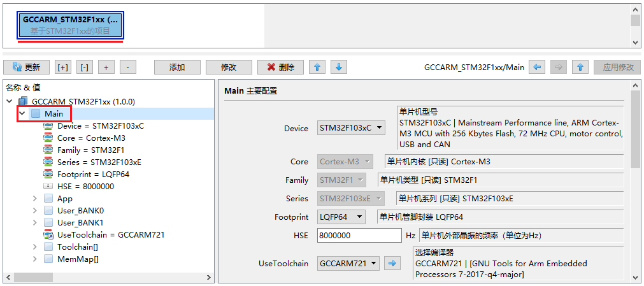Select the GCCARM_STM32F1xx project tile
The height and width of the screenshot is (286, 644).
coord(70,25)
